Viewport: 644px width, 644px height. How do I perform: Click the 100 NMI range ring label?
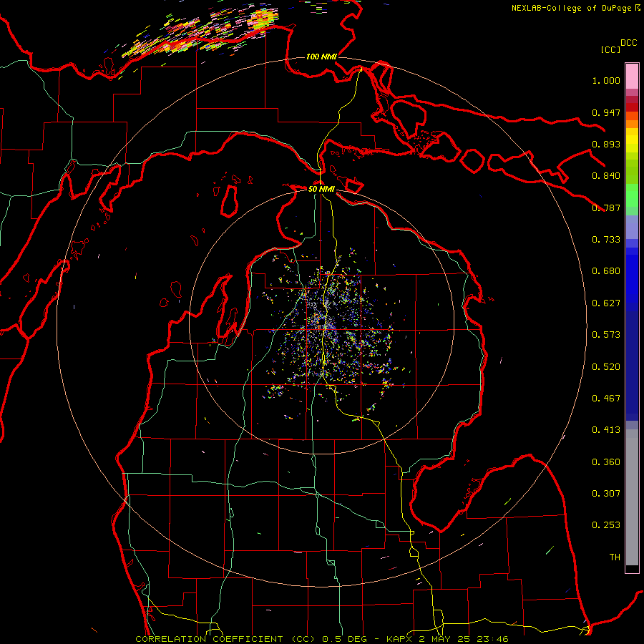click(321, 57)
